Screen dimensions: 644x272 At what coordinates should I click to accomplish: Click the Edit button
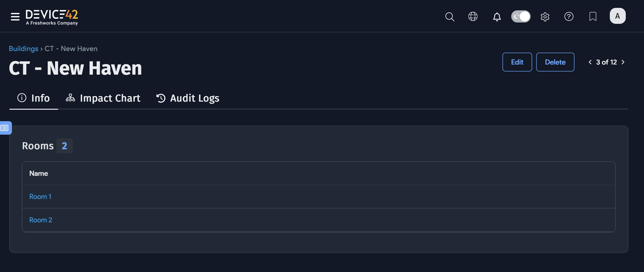tap(517, 62)
